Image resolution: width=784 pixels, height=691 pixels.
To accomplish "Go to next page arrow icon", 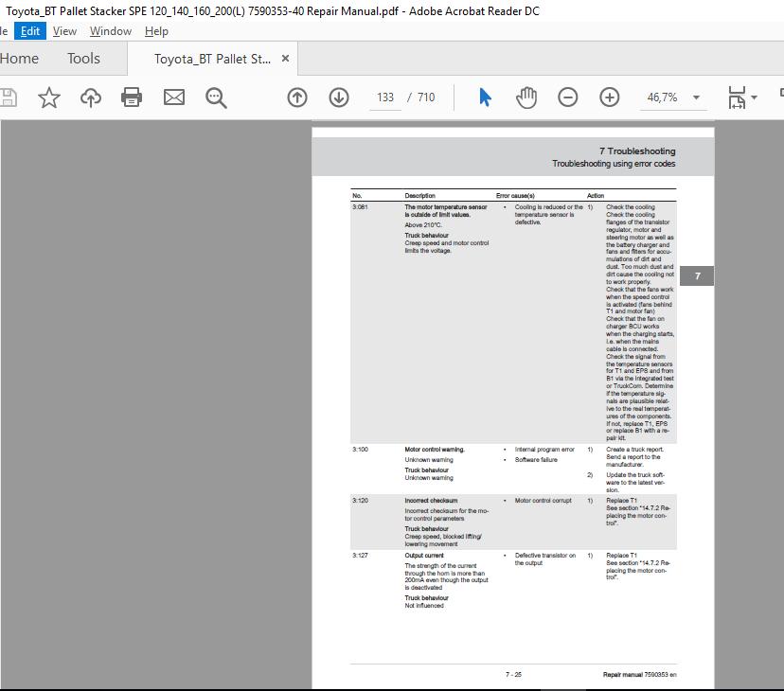I will pos(338,97).
